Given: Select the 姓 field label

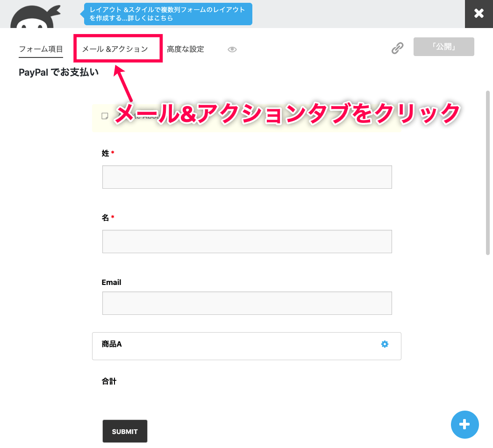Looking at the screenshot, I should [105, 153].
